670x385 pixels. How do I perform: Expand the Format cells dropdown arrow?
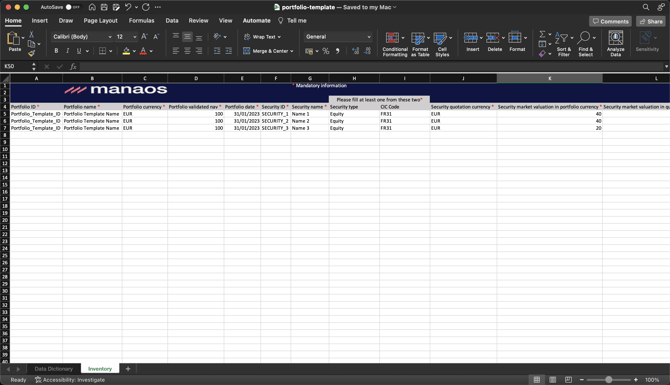(526, 38)
